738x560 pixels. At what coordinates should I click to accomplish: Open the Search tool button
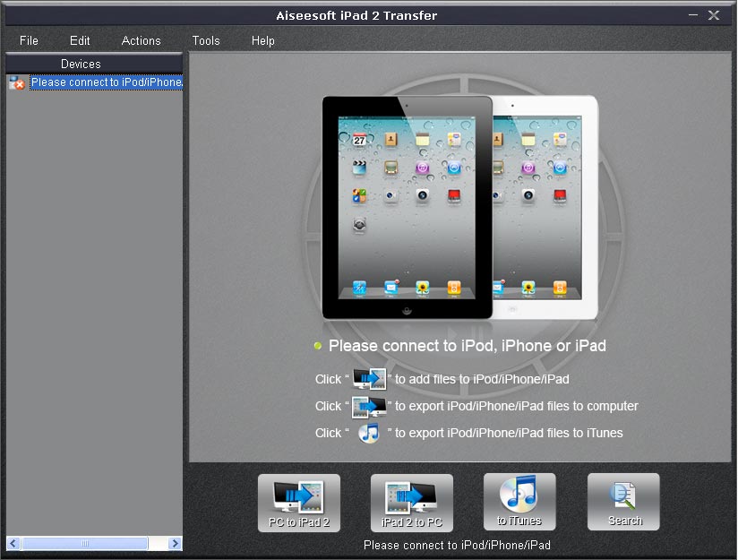click(x=623, y=502)
